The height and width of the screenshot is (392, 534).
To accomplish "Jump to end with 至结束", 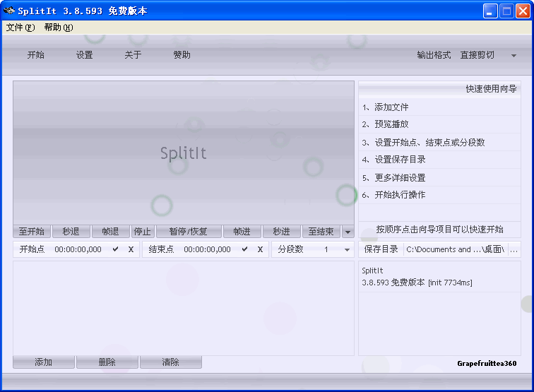I will point(321,232).
